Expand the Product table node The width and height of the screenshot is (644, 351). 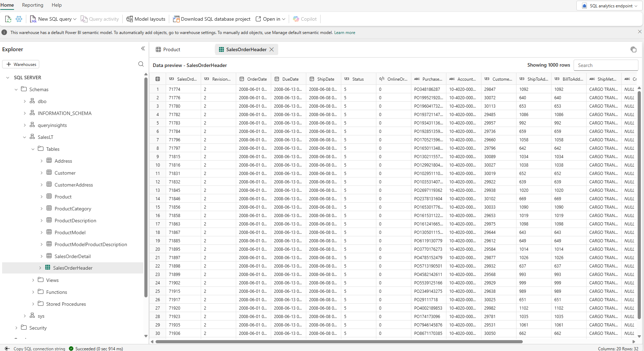[41, 197]
